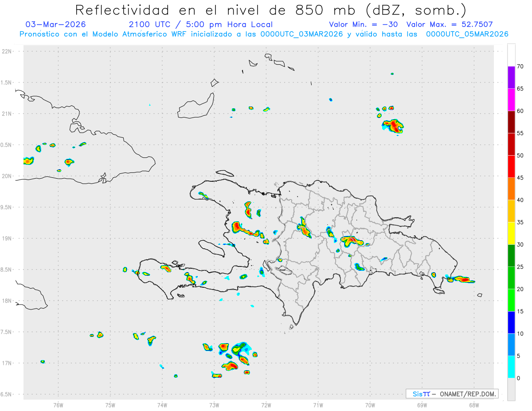The image size is (532, 411).
Task: Click the "Valor Max. = 52.7507" value
Action: tap(449, 24)
